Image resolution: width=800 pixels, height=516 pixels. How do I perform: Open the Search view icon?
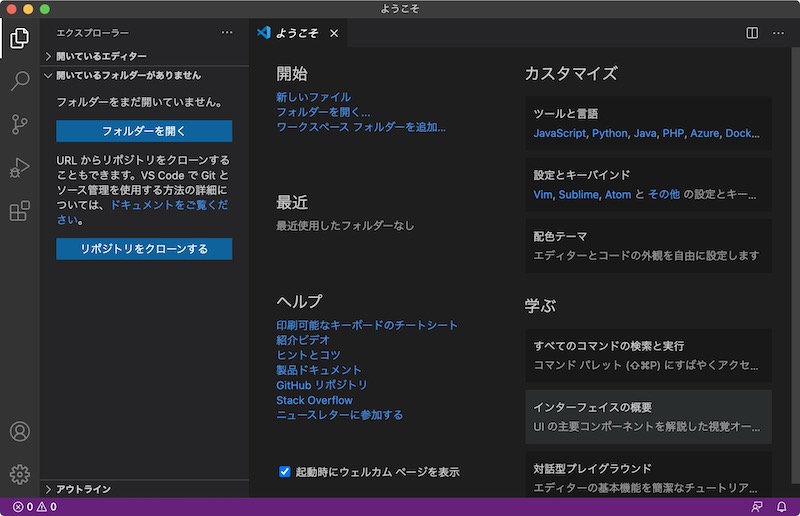(19, 81)
